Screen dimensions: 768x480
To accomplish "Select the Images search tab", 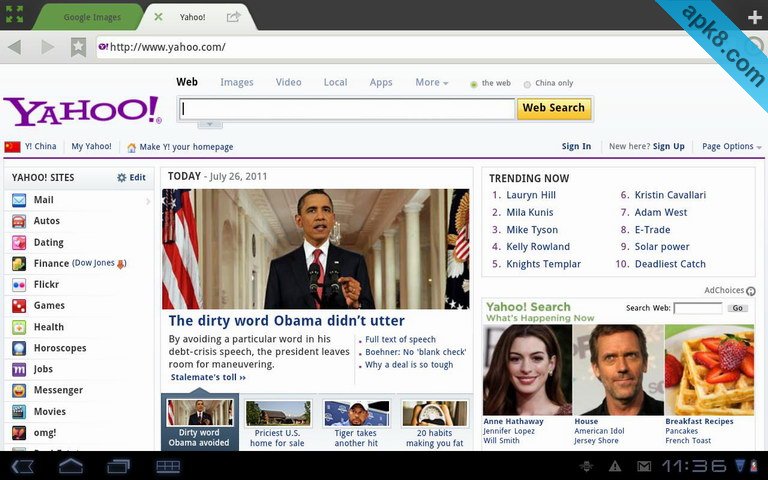I will (x=237, y=82).
